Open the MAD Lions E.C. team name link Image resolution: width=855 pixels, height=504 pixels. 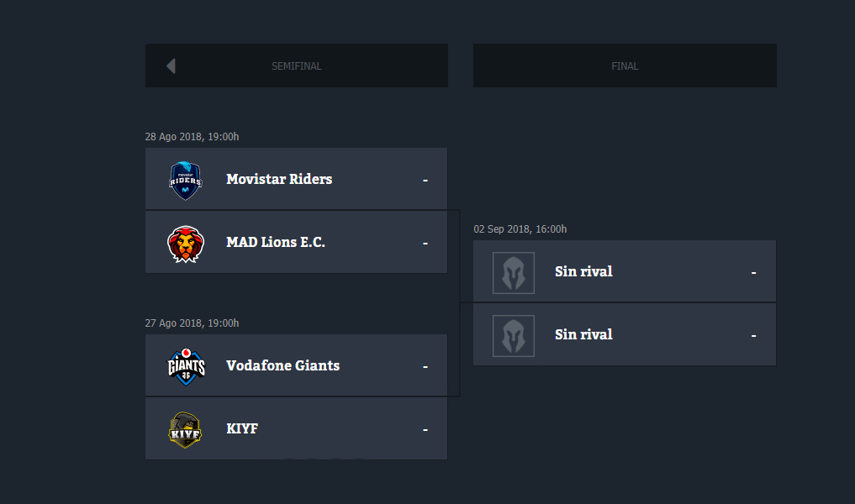click(x=276, y=242)
